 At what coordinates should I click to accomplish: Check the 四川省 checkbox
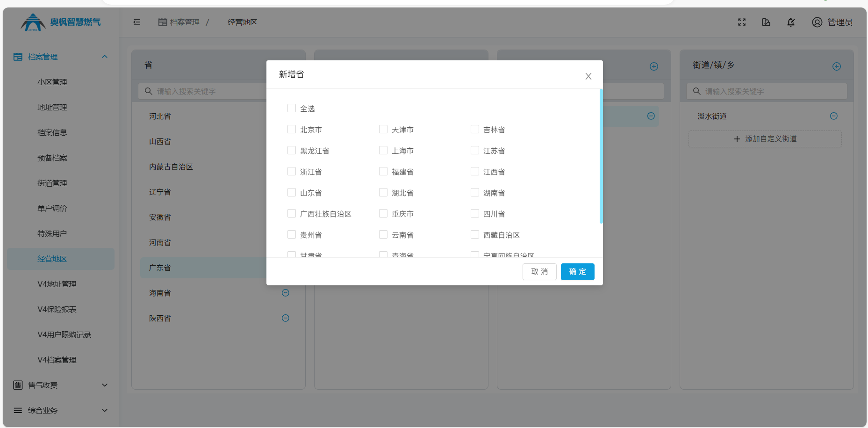pos(475,213)
